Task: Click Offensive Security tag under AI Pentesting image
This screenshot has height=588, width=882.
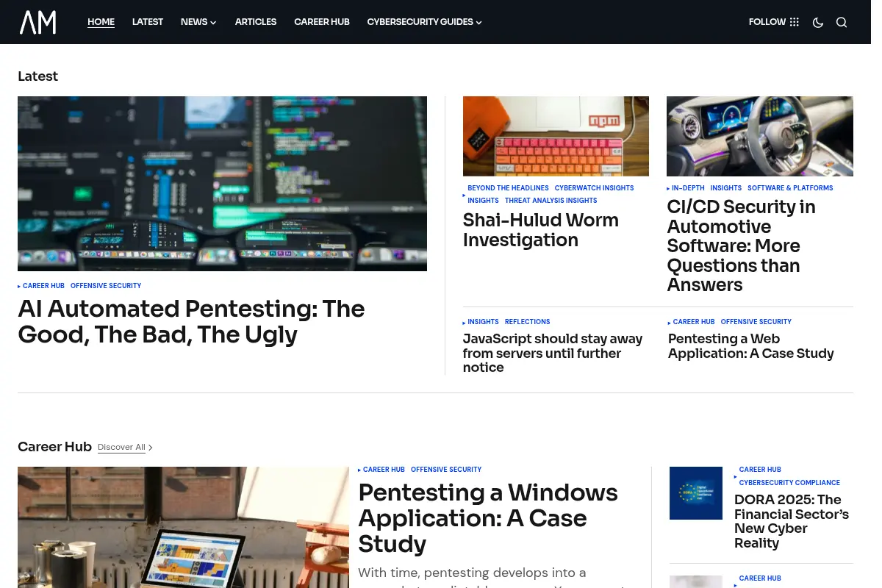Action: click(x=106, y=286)
